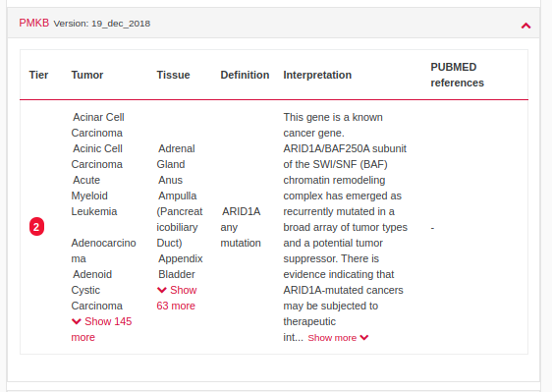The image size is (552, 392).
Task: Click the PUBMED references column header
Action: (x=457, y=75)
